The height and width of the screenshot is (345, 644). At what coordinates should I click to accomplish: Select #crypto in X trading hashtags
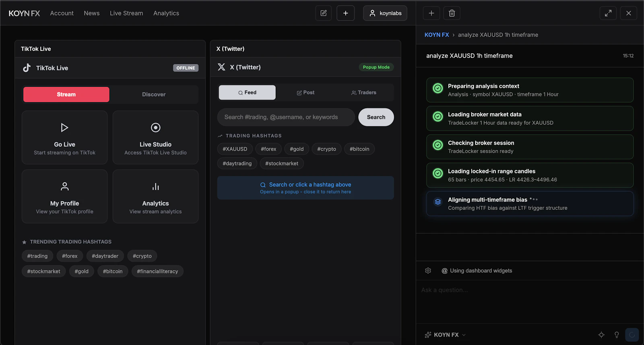[326, 149]
